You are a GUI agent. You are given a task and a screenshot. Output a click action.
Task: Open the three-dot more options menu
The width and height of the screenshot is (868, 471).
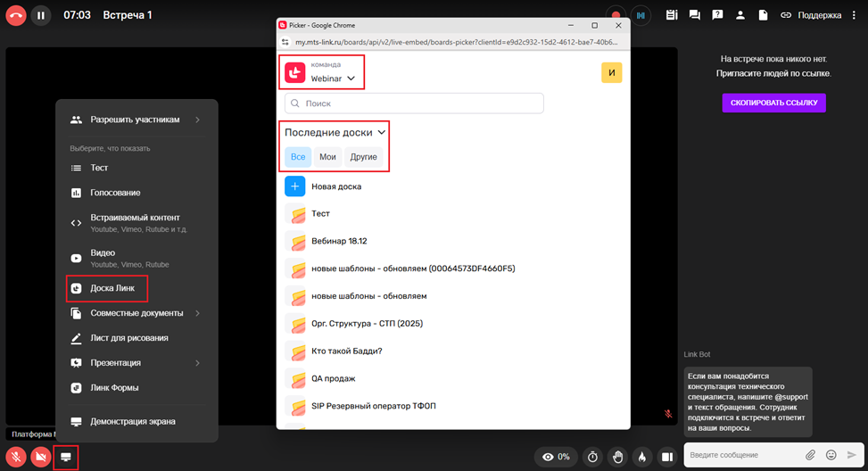pyautogui.click(x=854, y=15)
